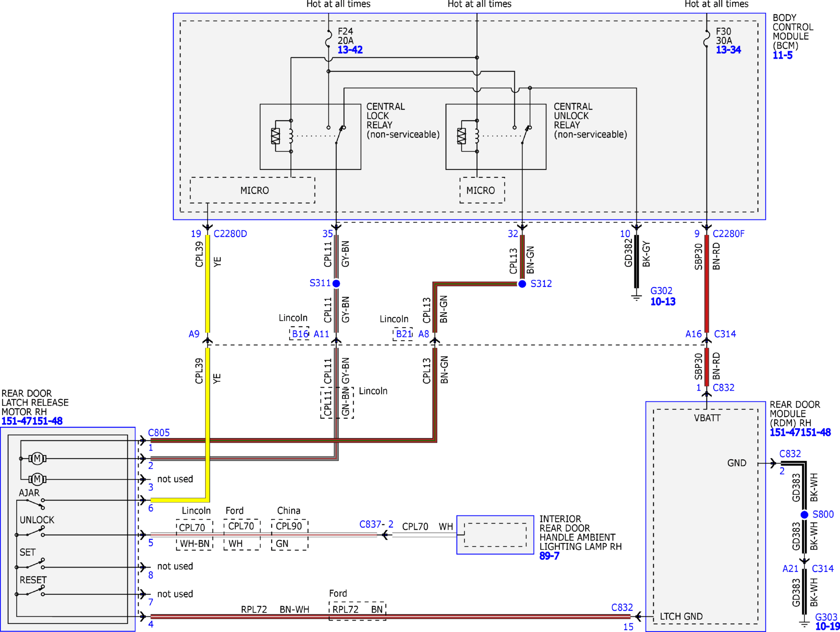Image resolution: width=840 pixels, height=632 pixels.
Task: Select the MICRO box under Central Lock Relay
Action: click(x=252, y=190)
